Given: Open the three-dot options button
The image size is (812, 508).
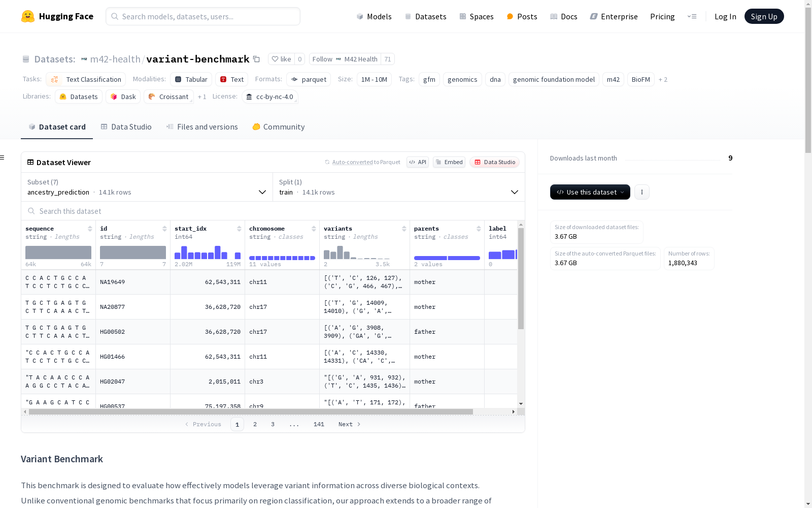Looking at the screenshot, I should pos(642,192).
